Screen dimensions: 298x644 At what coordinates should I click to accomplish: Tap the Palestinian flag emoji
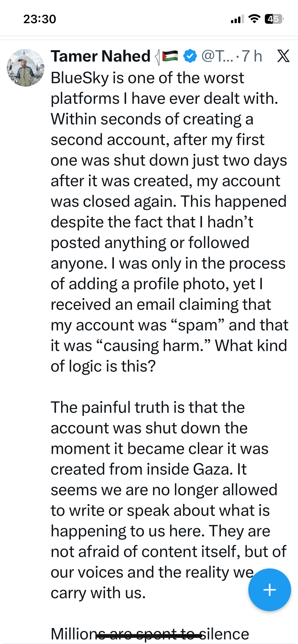coord(170,56)
